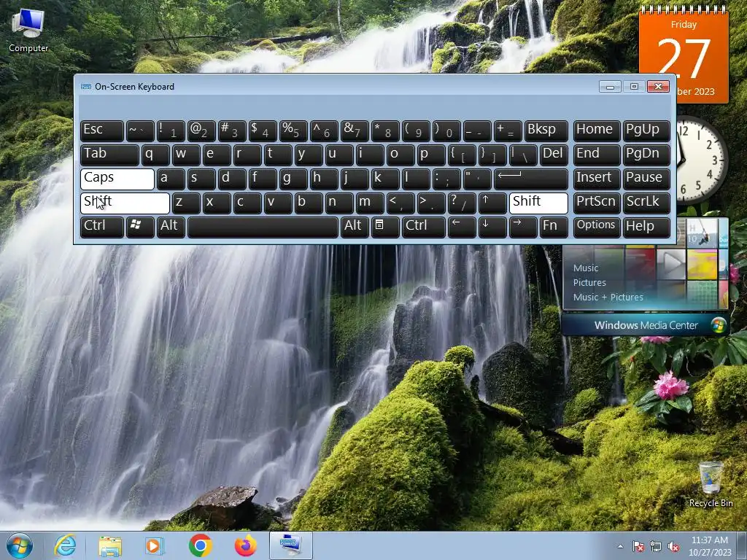Click the Esc key

click(x=102, y=131)
